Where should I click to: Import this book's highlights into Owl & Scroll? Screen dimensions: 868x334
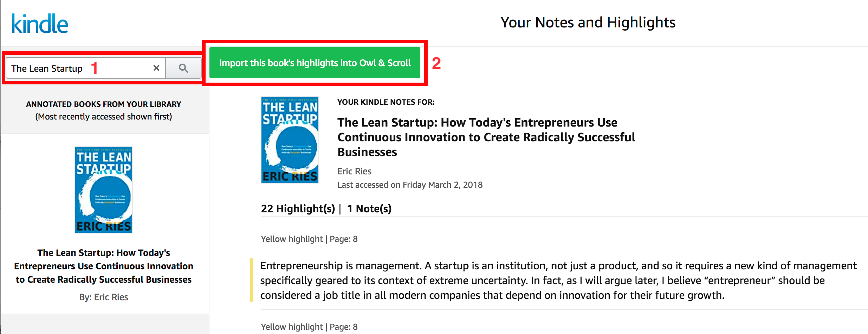[x=315, y=63]
